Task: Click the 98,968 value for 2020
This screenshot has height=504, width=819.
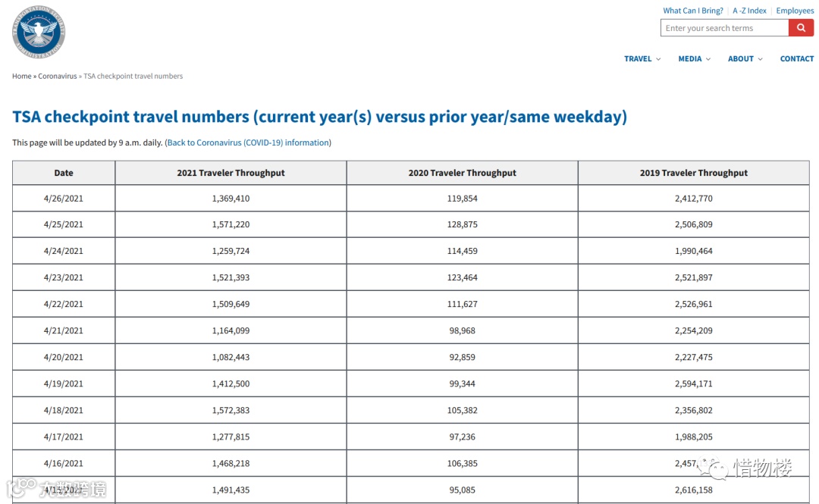Action: [463, 330]
